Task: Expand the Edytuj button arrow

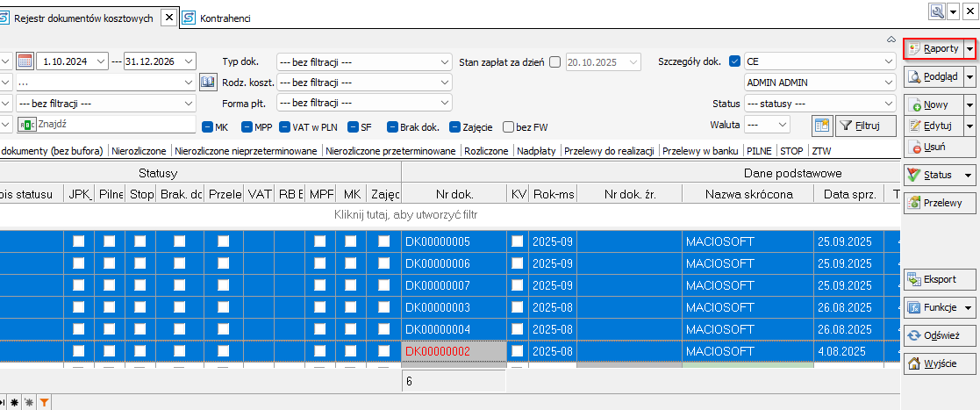Action: point(970,126)
